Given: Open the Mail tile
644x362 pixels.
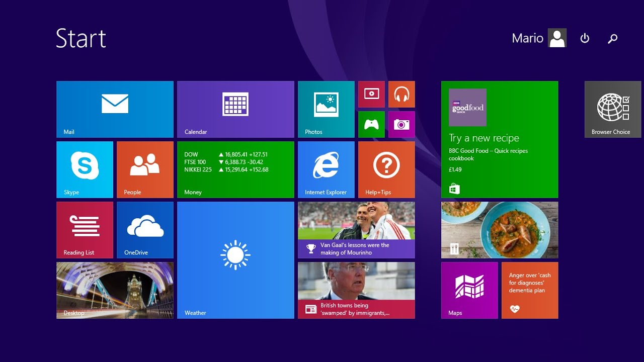Looking at the screenshot, I should click(x=115, y=109).
